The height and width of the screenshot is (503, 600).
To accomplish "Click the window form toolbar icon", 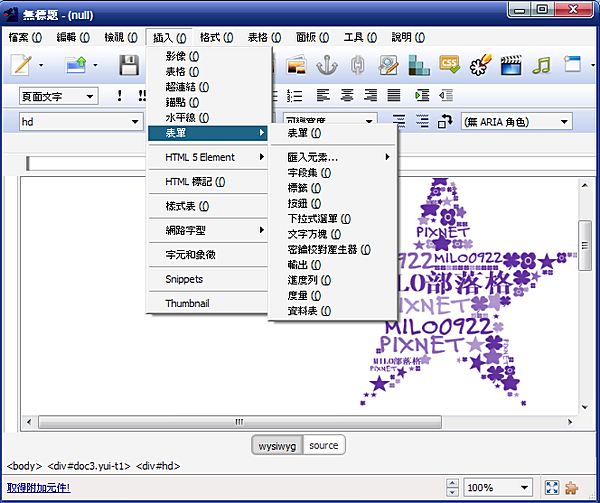I will [572, 64].
